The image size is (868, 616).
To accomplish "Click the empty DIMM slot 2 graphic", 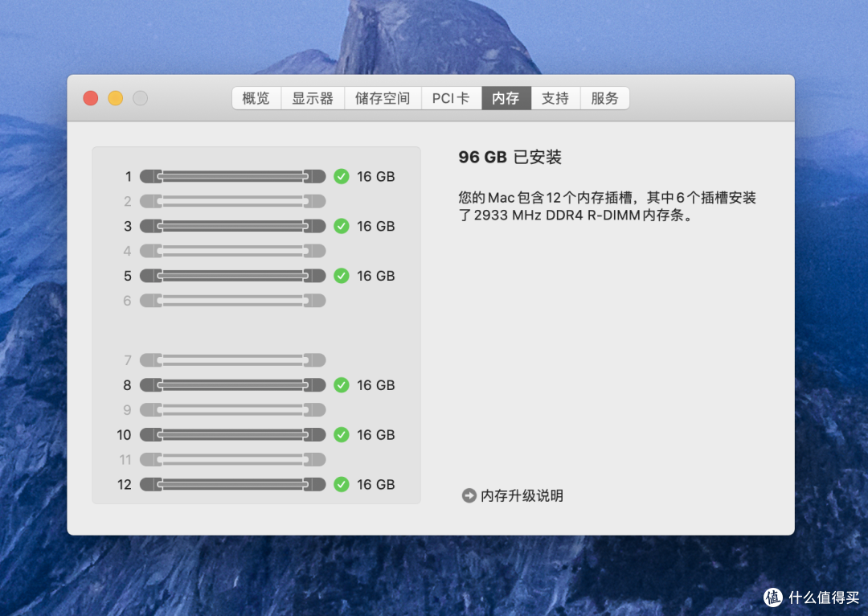I will pyautogui.click(x=231, y=201).
